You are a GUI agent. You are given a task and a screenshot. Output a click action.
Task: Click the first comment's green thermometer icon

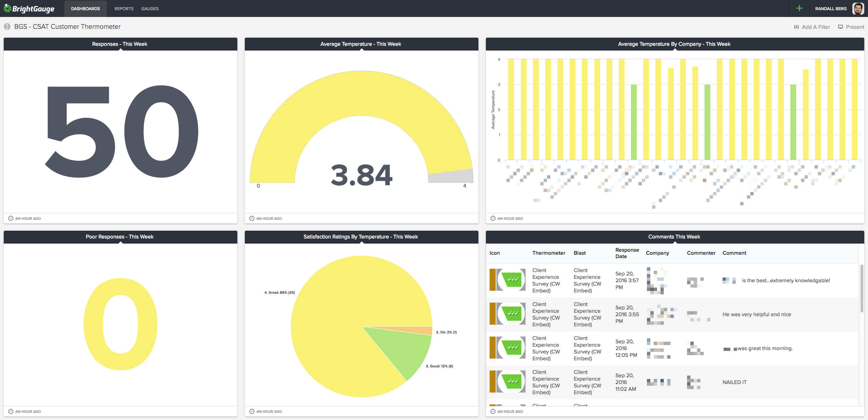[512, 280]
